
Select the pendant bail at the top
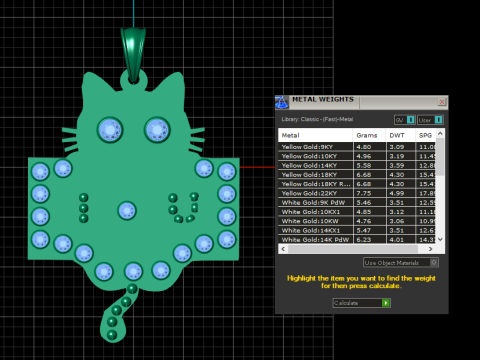(x=133, y=55)
